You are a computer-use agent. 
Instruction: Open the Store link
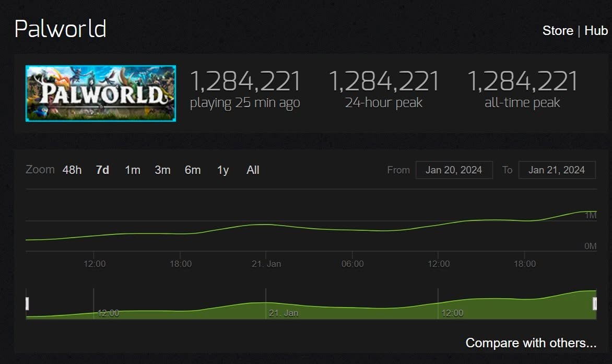557,31
